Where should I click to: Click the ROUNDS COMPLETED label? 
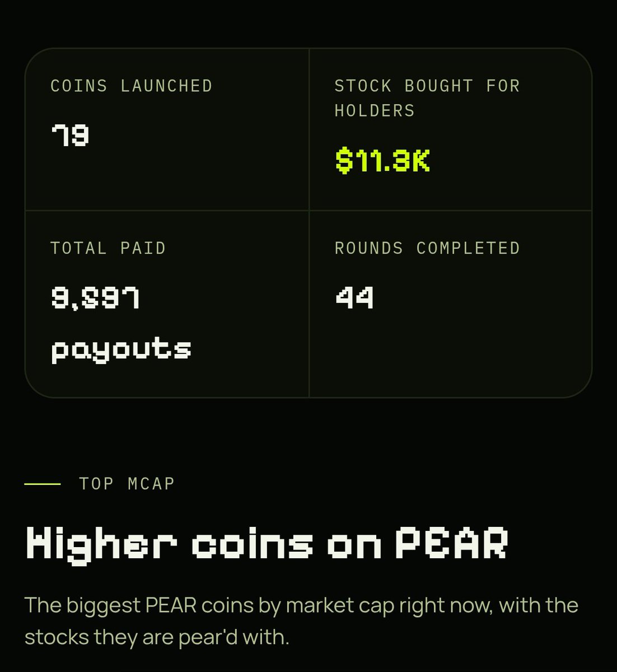coord(427,248)
